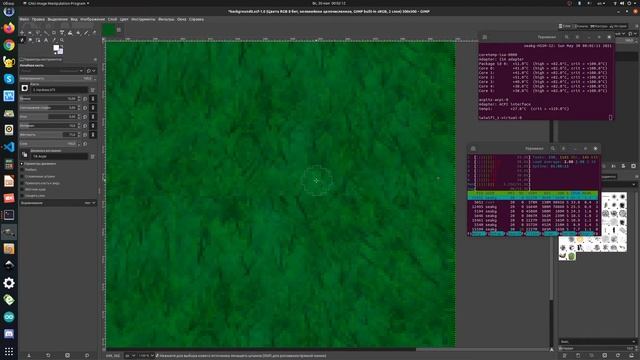Open dynamics editor icon beside dynamics name
Image resolution: width=640 pixels, height=360 pixels.
pos(93,156)
